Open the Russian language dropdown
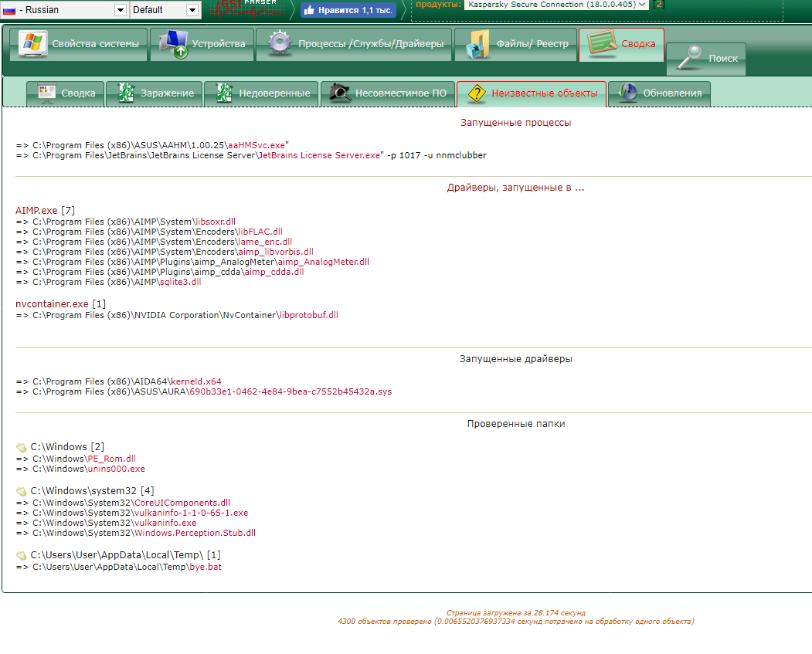 (x=120, y=10)
